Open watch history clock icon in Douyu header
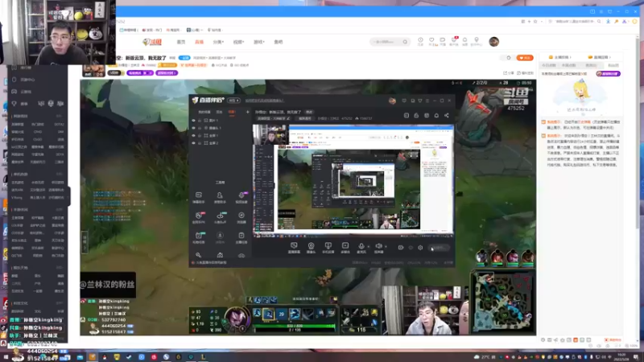Screen dimensions: 644x362 tap(420, 40)
